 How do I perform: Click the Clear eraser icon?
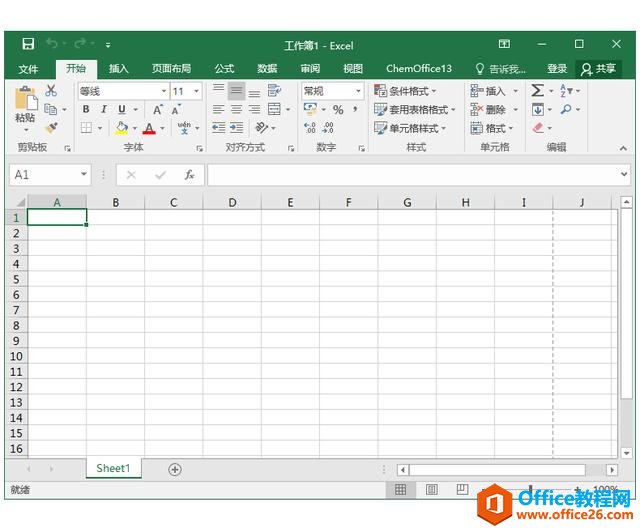[x=538, y=128]
